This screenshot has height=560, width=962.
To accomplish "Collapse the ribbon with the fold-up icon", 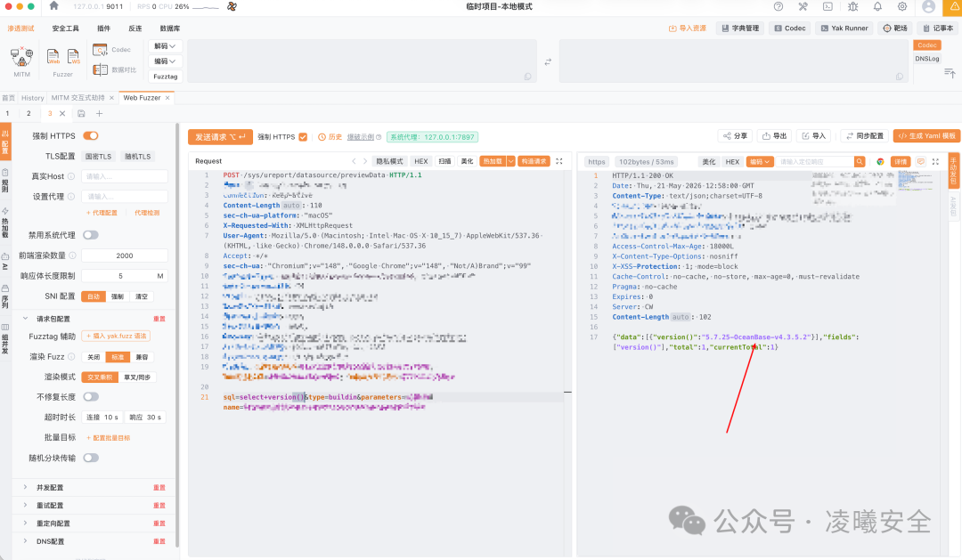I will coord(950,73).
